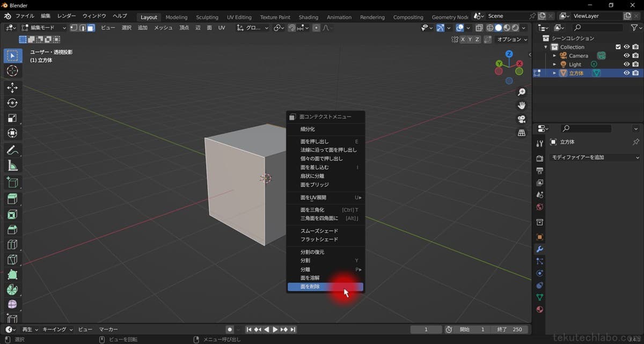
Task: Select the Annotate pencil tool
Action: point(12,150)
